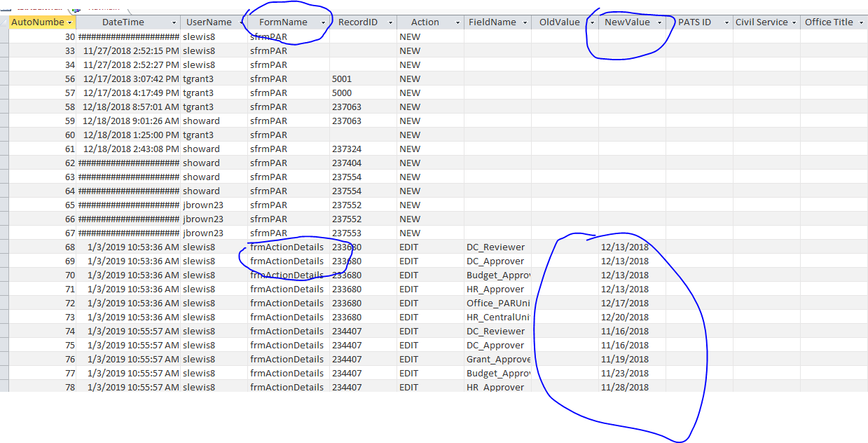The width and height of the screenshot is (868, 443).
Task: Select the RecordID column header label
Action: pos(357,22)
